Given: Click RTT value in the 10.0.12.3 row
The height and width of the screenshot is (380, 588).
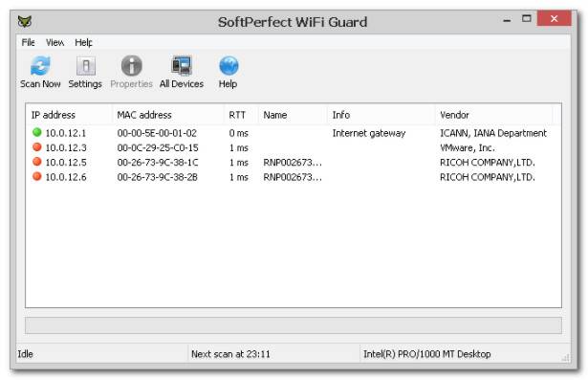Looking at the screenshot, I should click(x=238, y=147).
